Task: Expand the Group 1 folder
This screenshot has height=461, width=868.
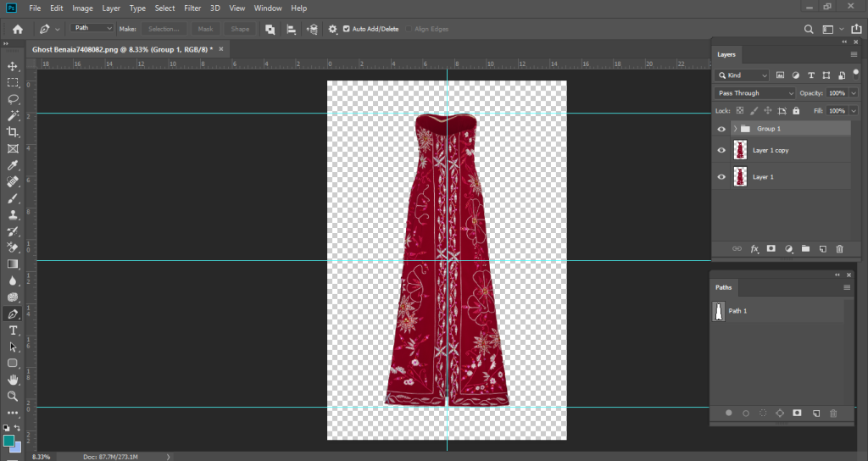Action: [735, 129]
